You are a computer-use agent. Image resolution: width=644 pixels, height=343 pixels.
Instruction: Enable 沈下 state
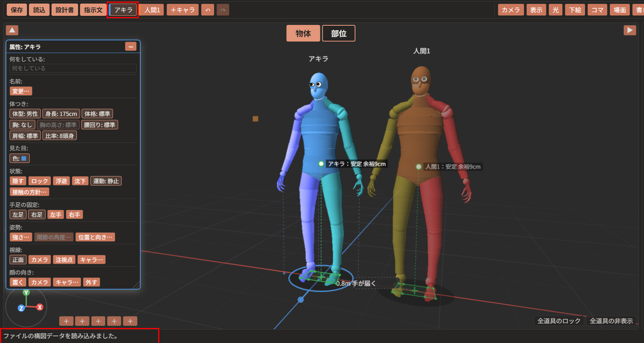(80, 181)
